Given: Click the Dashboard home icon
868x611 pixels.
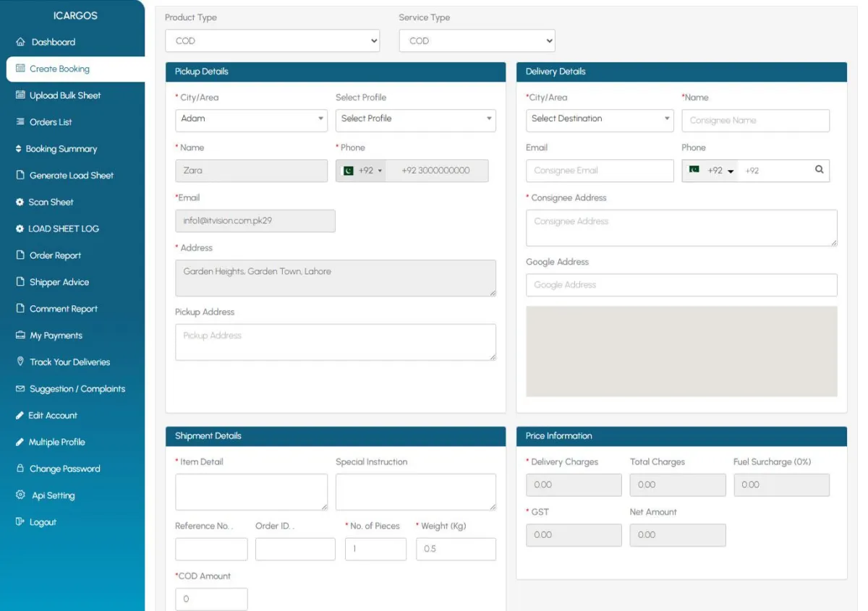Looking at the screenshot, I should 20,42.
